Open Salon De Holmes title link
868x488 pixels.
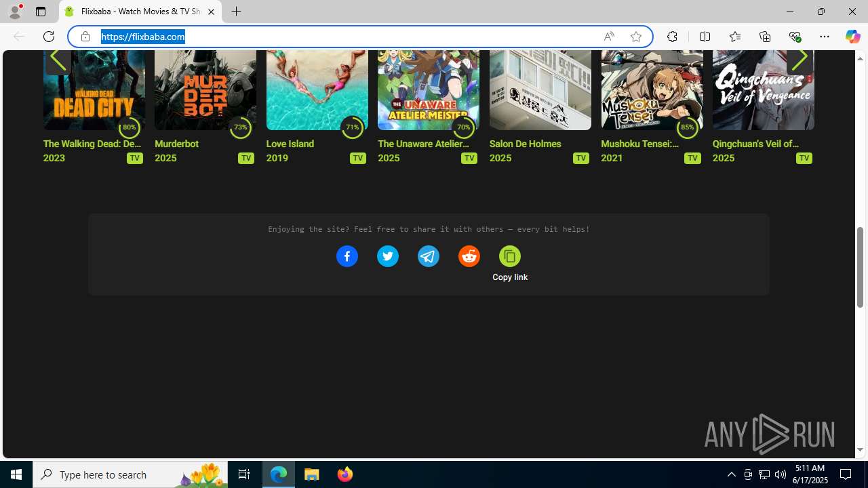pyautogui.click(x=525, y=144)
